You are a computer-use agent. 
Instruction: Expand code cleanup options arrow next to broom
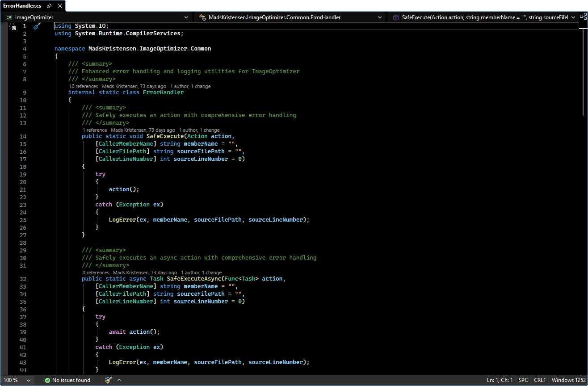click(x=119, y=380)
